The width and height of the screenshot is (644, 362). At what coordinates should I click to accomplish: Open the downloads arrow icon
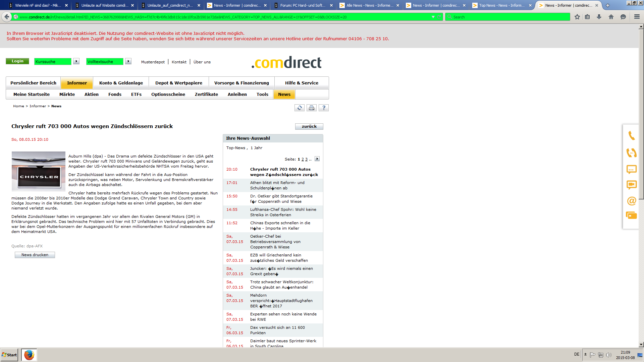[599, 17]
